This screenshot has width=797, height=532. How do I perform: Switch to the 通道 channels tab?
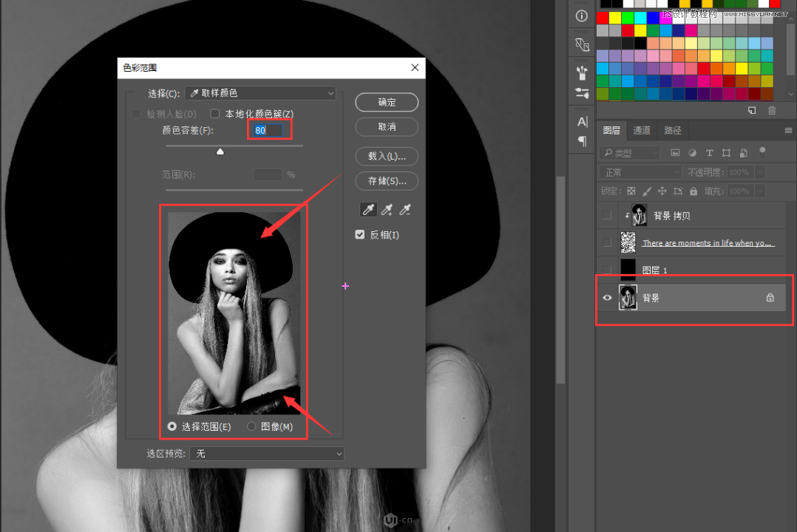pyautogui.click(x=642, y=130)
